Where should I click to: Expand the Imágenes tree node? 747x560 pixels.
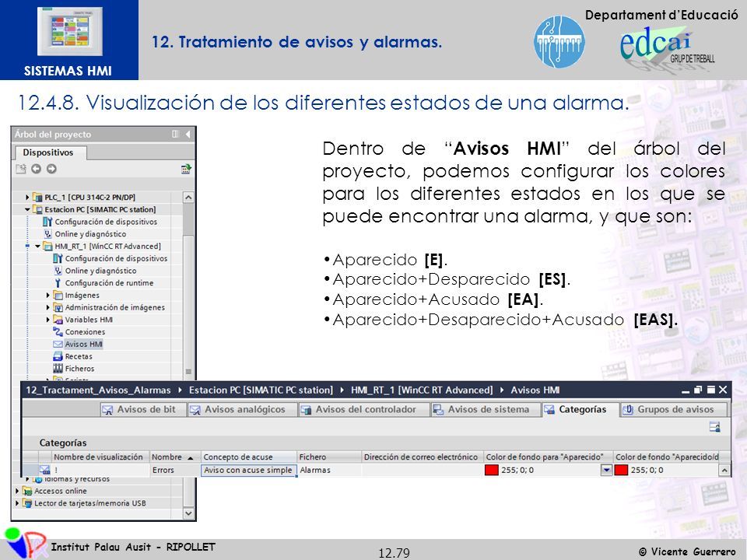click(x=47, y=296)
